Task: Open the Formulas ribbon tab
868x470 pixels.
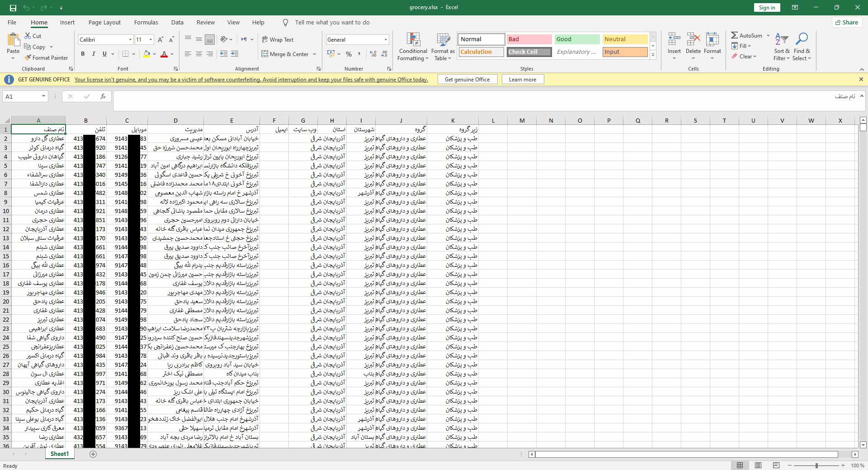Action: click(x=146, y=23)
